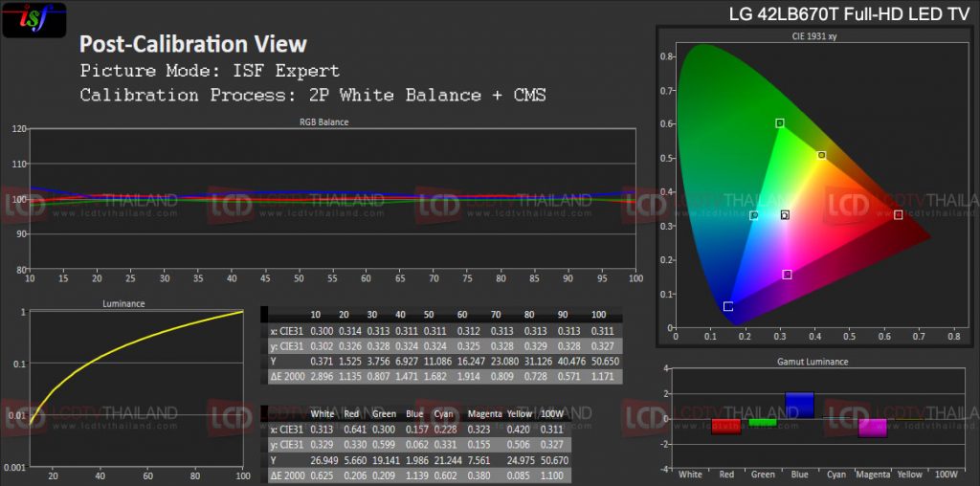Click the ISF logo in the corner
The width and height of the screenshot is (980, 486).
(34, 20)
